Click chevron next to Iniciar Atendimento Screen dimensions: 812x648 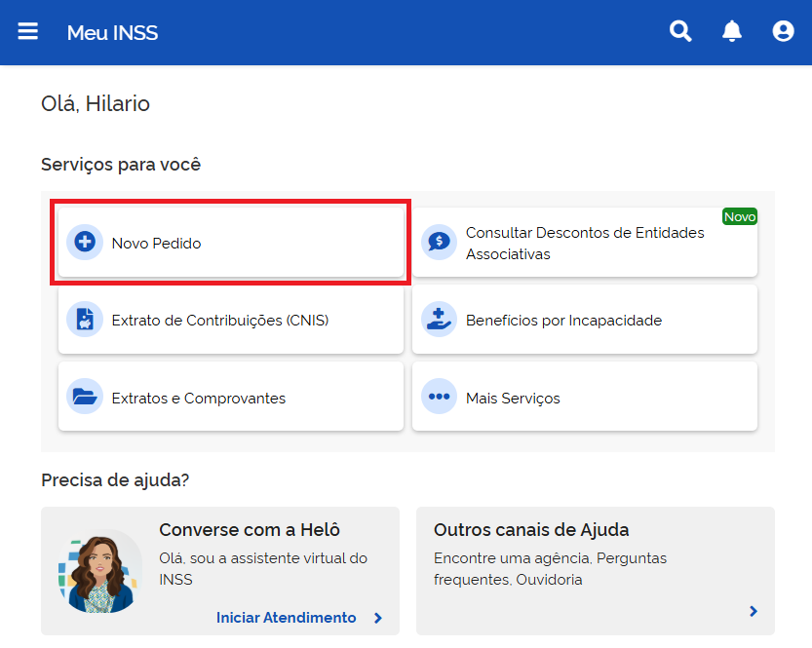(378, 618)
